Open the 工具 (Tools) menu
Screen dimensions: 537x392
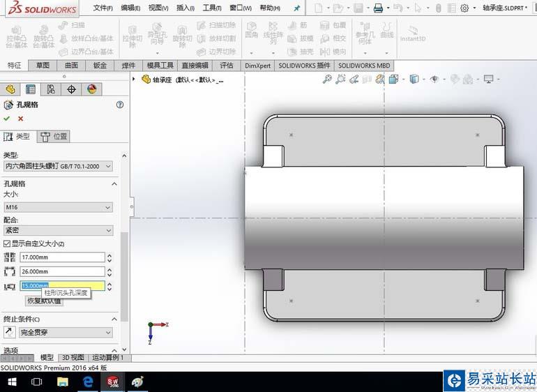pyautogui.click(x=211, y=8)
